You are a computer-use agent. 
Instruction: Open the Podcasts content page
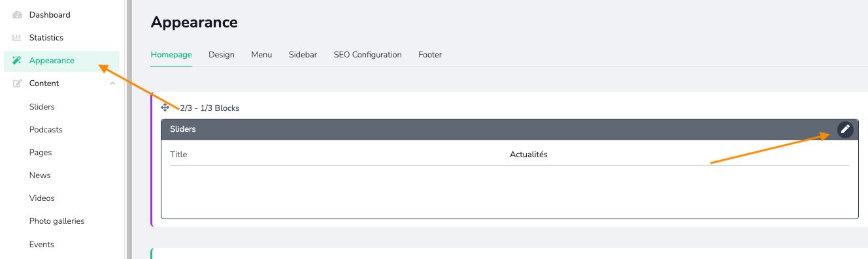pyautogui.click(x=46, y=129)
